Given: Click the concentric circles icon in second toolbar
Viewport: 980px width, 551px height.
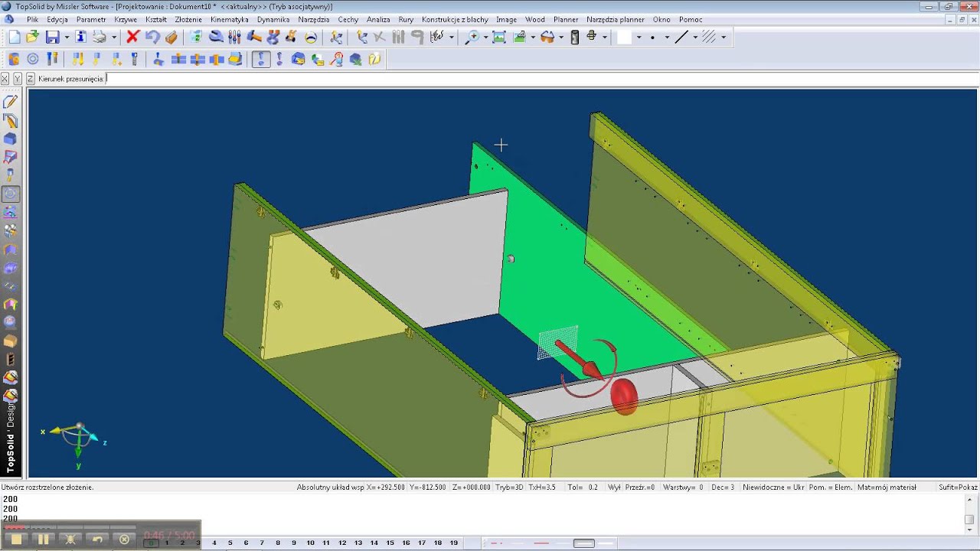Looking at the screenshot, I should click(33, 59).
